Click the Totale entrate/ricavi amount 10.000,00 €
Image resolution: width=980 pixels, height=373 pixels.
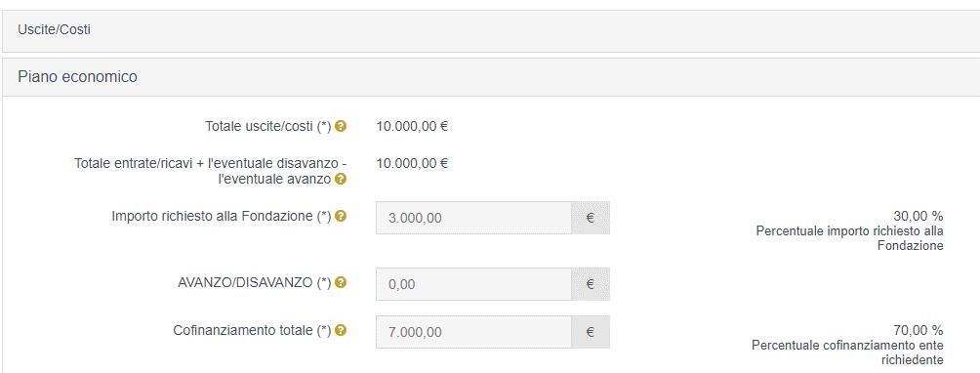(x=412, y=164)
